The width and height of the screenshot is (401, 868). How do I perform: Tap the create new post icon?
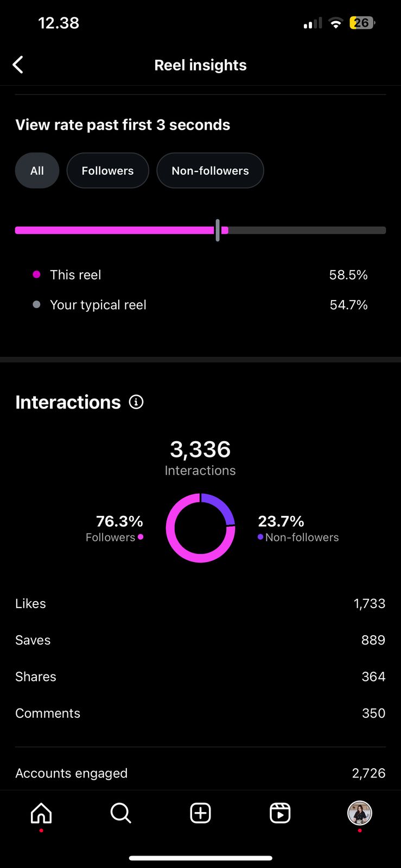coord(200,813)
